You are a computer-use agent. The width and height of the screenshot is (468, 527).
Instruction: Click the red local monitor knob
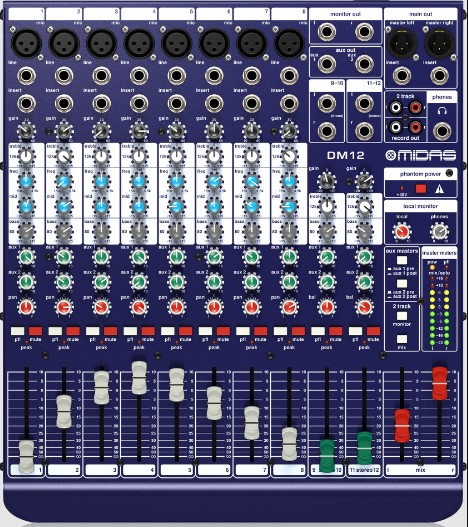tap(402, 231)
